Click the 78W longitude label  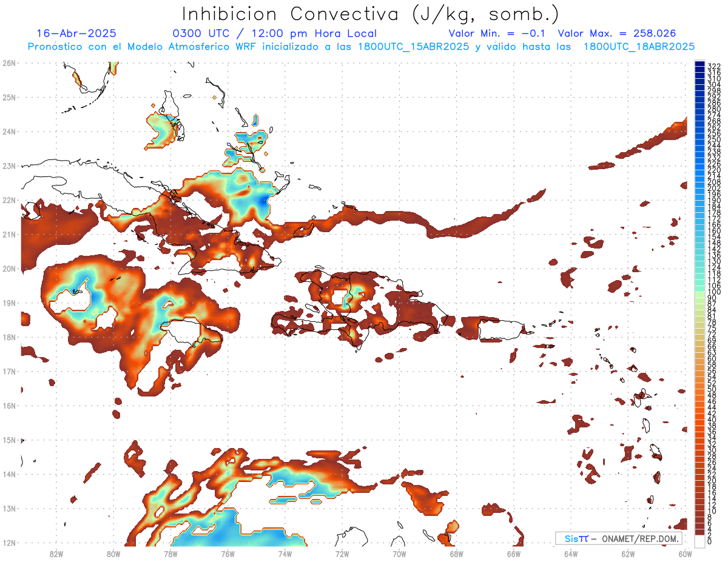point(170,554)
